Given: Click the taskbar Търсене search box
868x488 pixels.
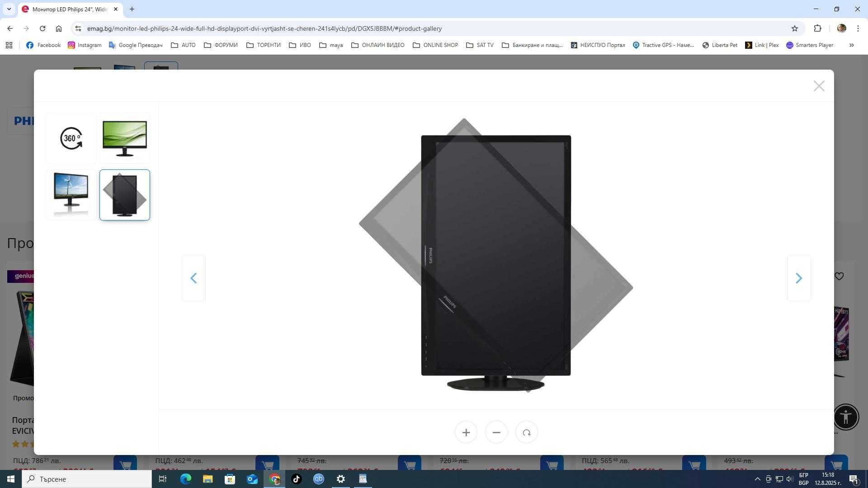Looking at the screenshot, I should 87,479.
